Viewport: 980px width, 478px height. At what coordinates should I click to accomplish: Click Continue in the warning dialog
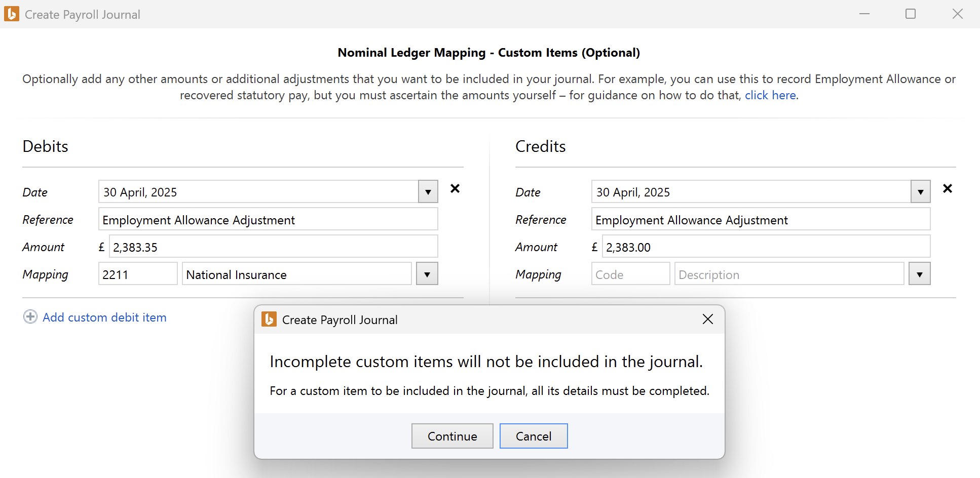click(453, 436)
